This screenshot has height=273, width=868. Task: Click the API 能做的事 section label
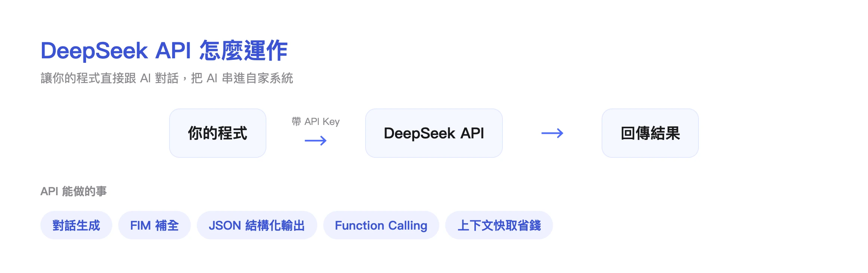click(x=74, y=191)
